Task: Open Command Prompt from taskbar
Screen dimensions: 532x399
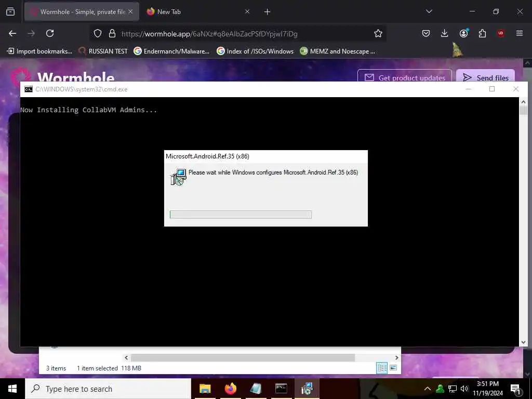Action: pyautogui.click(x=281, y=389)
